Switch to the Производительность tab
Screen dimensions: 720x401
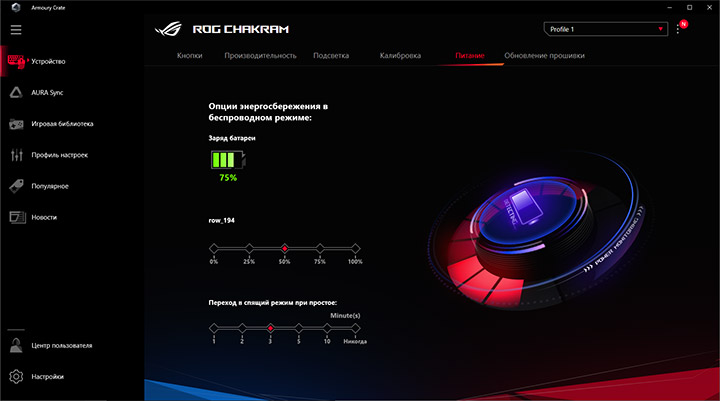tap(260, 56)
